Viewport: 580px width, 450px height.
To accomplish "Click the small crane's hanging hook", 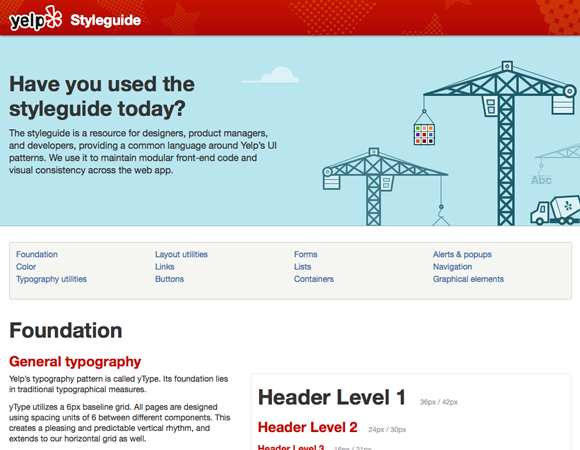I will click(x=441, y=214).
